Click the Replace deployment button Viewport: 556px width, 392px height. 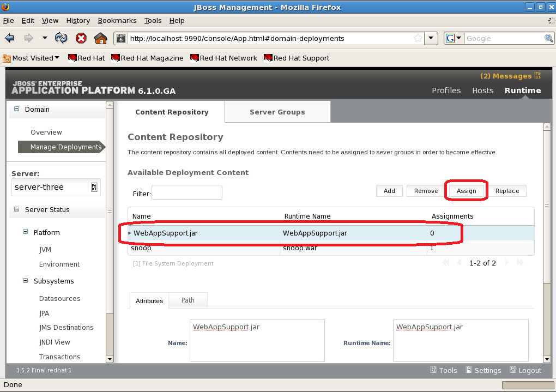(x=507, y=191)
